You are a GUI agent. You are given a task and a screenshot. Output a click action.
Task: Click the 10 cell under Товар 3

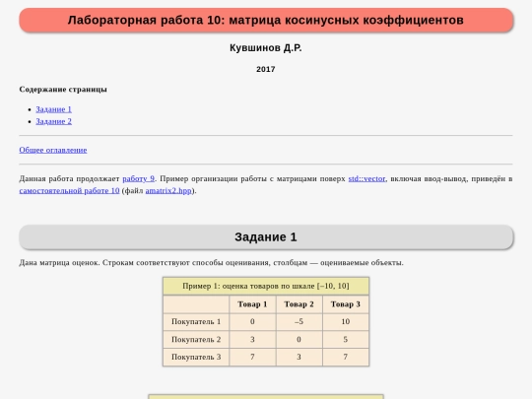pyautogui.click(x=346, y=321)
